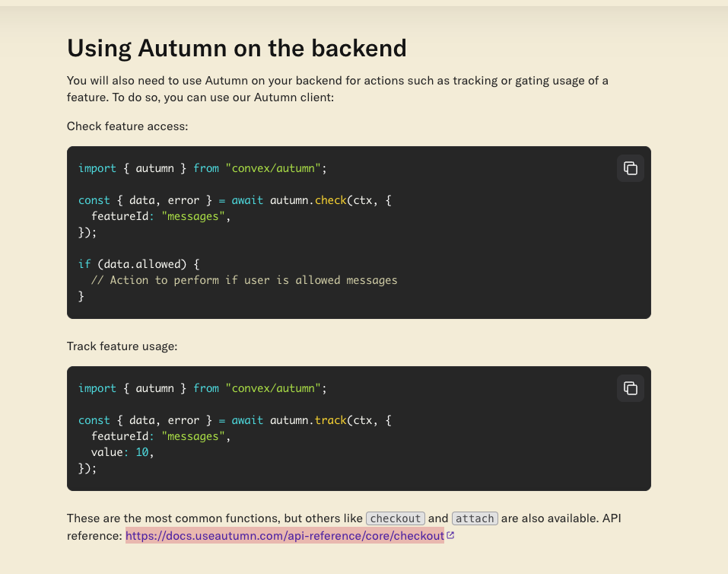The image size is (728, 574).
Task: Click 'track' method in the second code block
Action: point(331,420)
